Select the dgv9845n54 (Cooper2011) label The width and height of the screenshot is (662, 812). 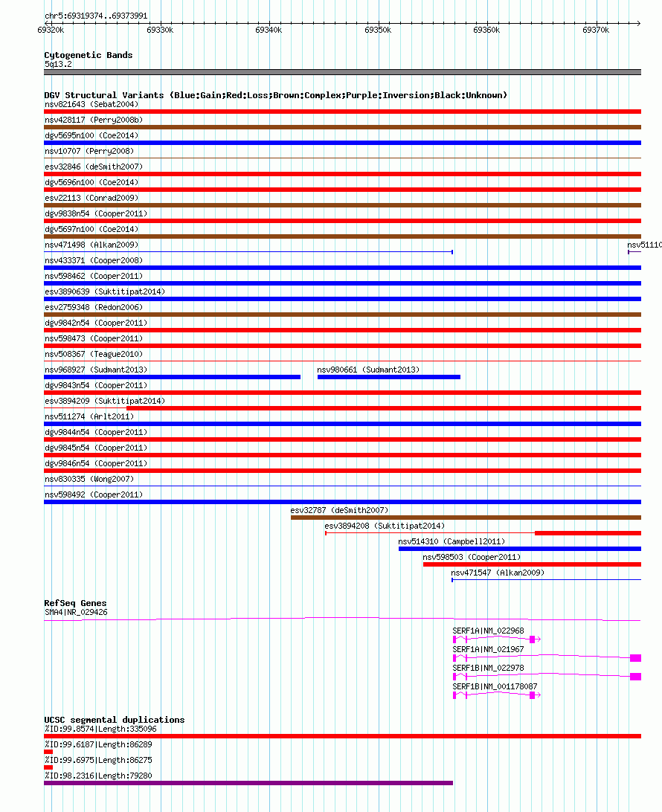coord(96,447)
